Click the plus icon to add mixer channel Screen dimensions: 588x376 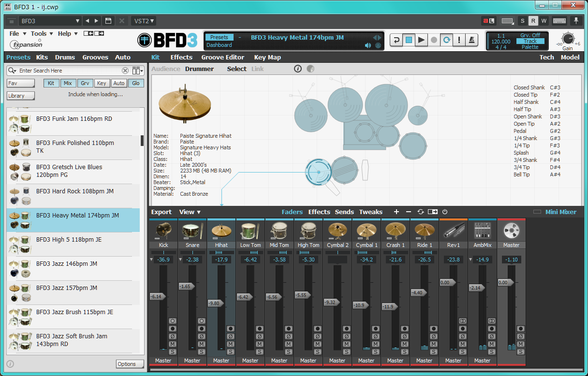(x=397, y=212)
